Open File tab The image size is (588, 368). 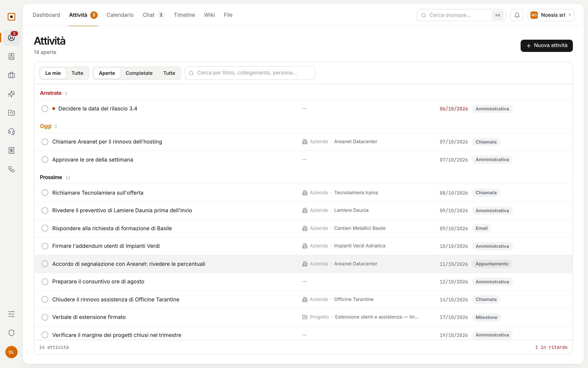point(228,15)
